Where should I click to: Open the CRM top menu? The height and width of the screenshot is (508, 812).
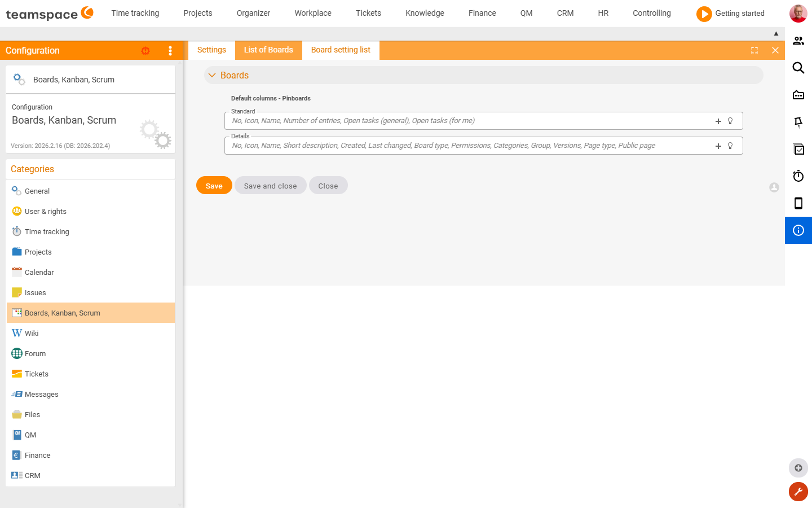pyautogui.click(x=565, y=13)
